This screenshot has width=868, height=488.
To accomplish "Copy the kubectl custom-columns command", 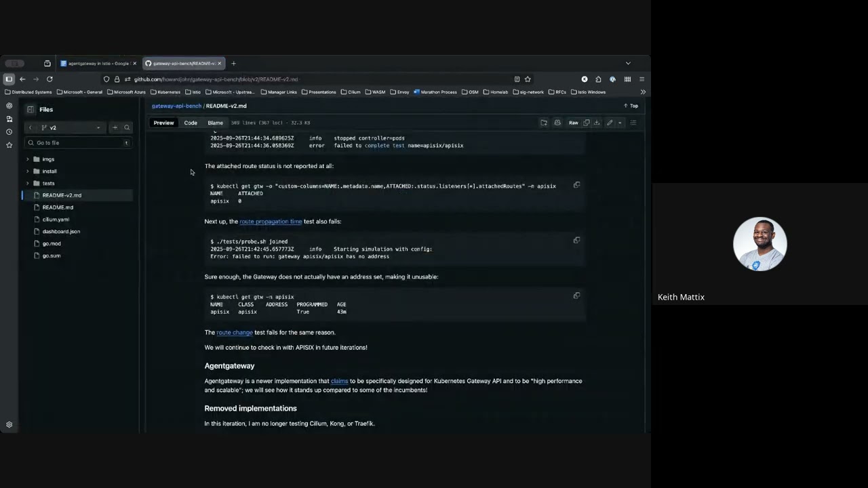I will coord(577,185).
